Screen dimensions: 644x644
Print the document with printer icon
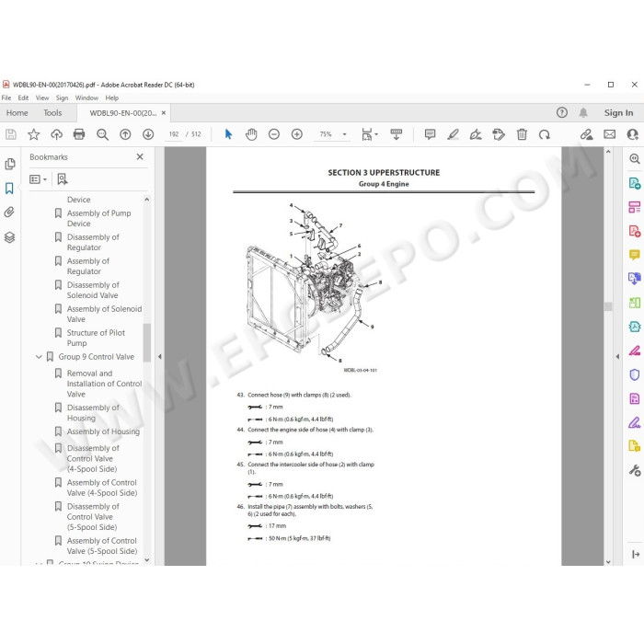79,134
